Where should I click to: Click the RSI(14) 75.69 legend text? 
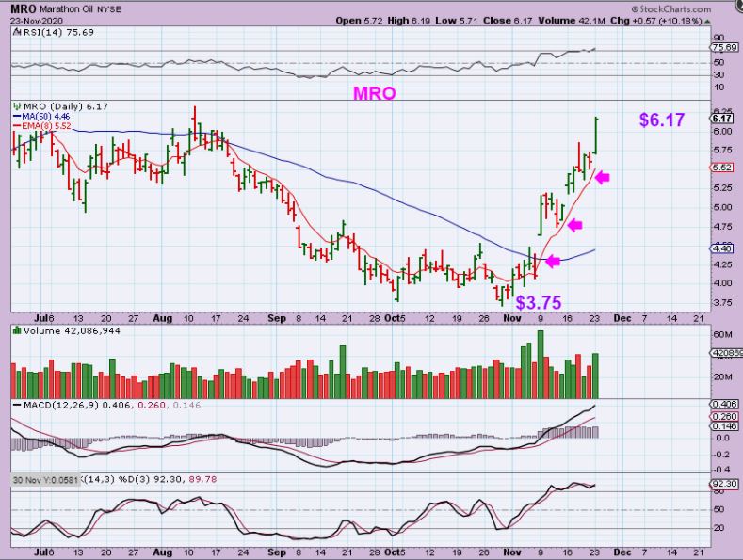(58, 33)
